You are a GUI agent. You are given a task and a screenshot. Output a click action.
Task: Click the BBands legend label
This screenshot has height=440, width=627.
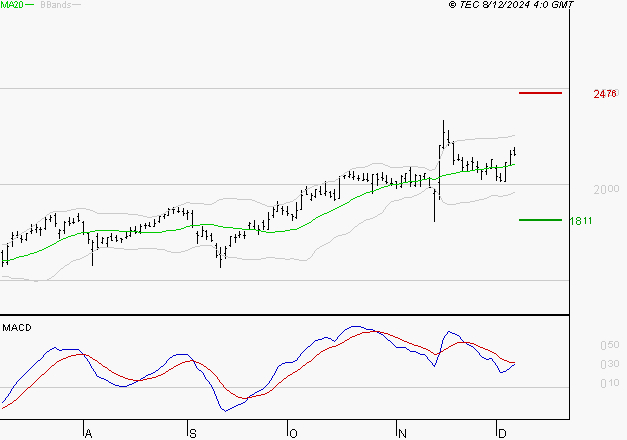click(56, 5)
